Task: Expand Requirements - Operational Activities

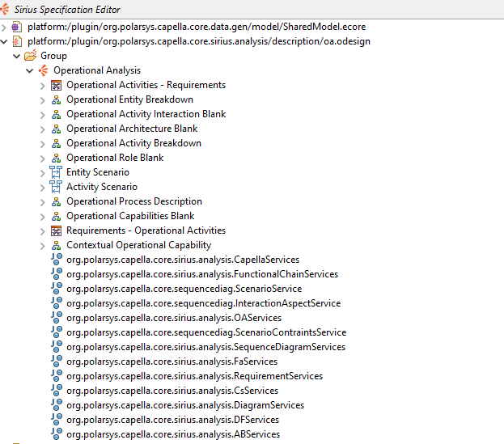Action: (42, 231)
